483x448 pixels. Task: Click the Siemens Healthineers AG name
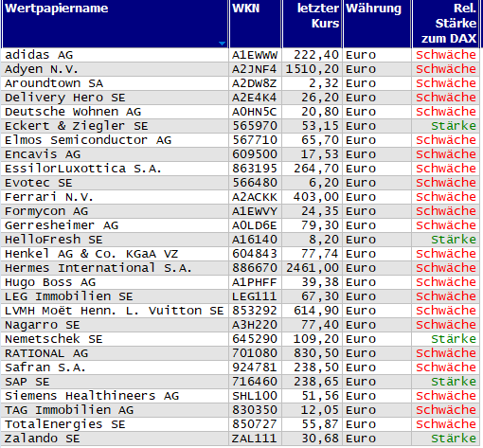[x=92, y=396]
